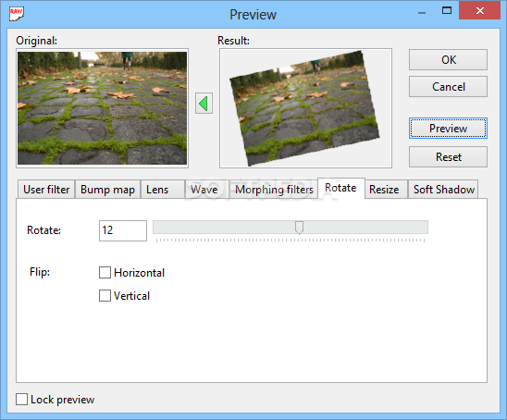
Task: Switch to the Wave tab
Action: point(207,190)
